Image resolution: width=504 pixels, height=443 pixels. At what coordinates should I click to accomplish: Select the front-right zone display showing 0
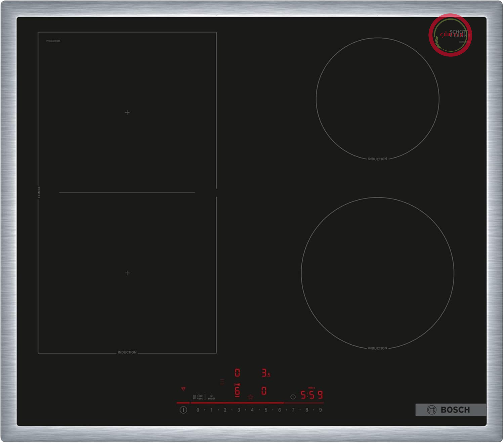click(x=264, y=391)
